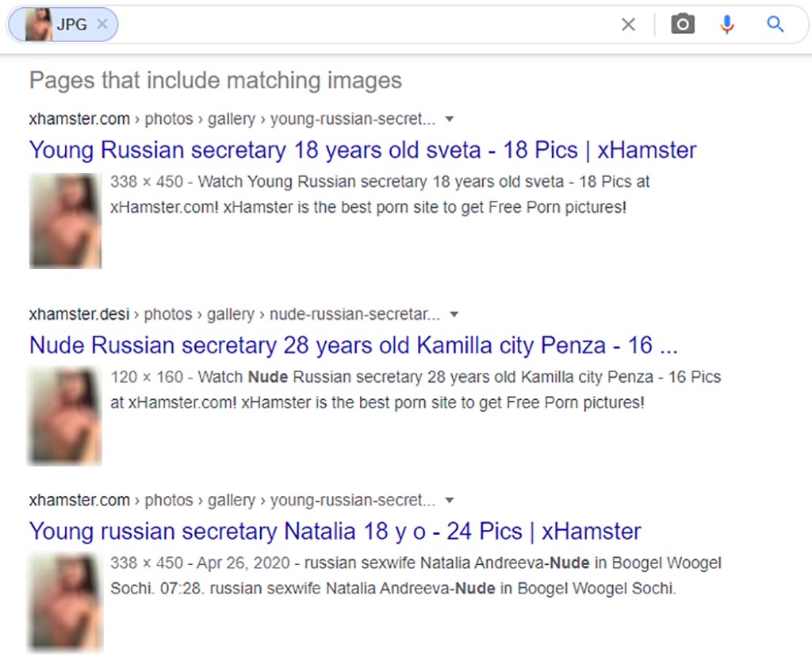Screen dimensions: 812x672
Task: Click the camera icon for image search
Action: tap(682, 24)
